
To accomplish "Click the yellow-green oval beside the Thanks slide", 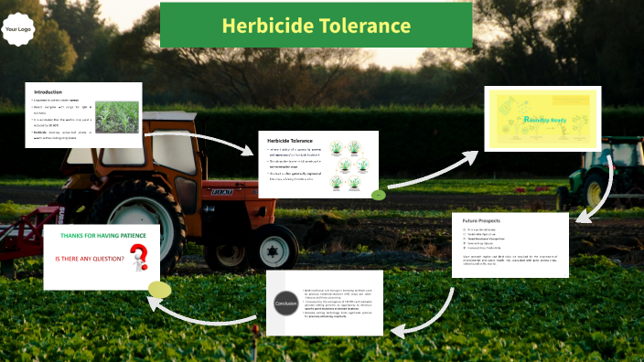I will click(159, 290).
